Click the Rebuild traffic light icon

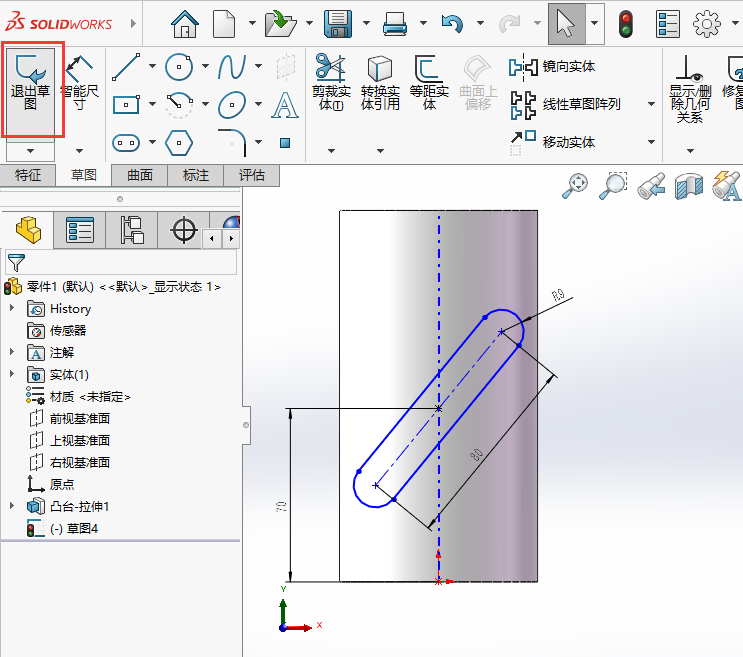tap(626, 24)
